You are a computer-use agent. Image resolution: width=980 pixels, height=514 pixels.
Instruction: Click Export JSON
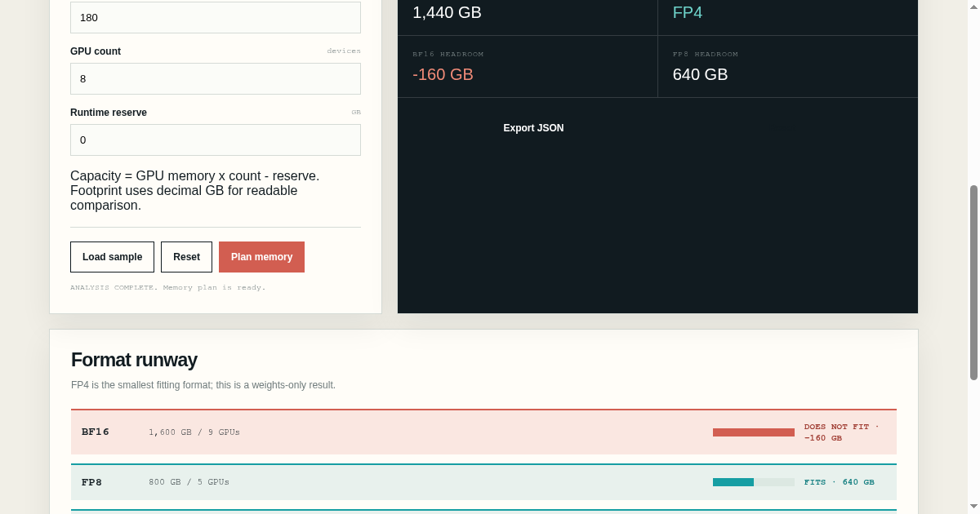533,128
